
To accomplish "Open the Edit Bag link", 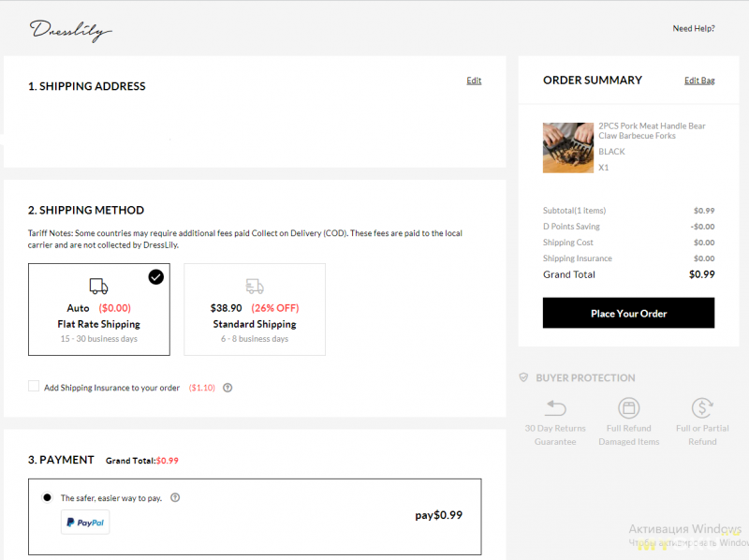I will click(x=699, y=81).
